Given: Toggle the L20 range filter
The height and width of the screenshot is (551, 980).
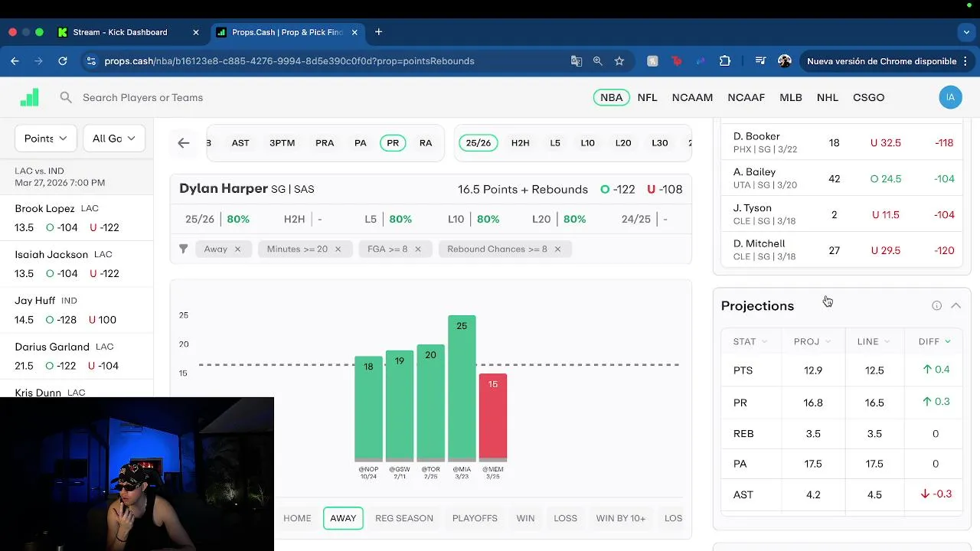Looking at the screenshot, I should click(x=623, y=143).
